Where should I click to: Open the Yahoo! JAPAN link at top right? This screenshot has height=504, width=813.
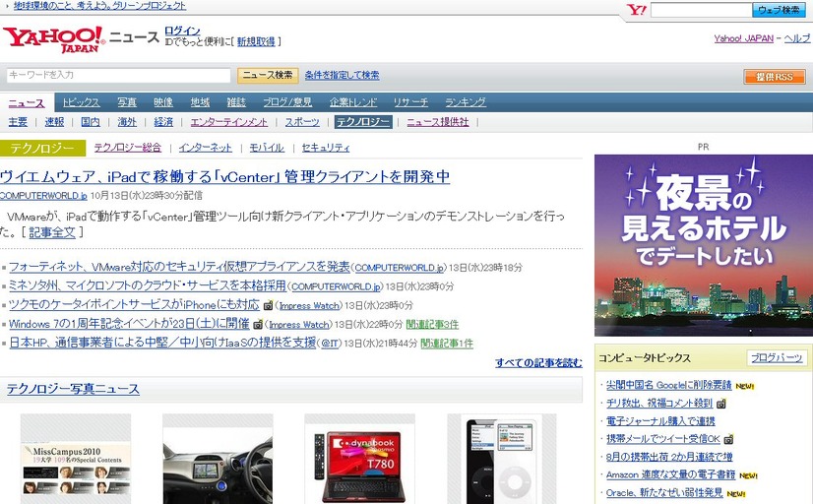(x=743, y=38)
